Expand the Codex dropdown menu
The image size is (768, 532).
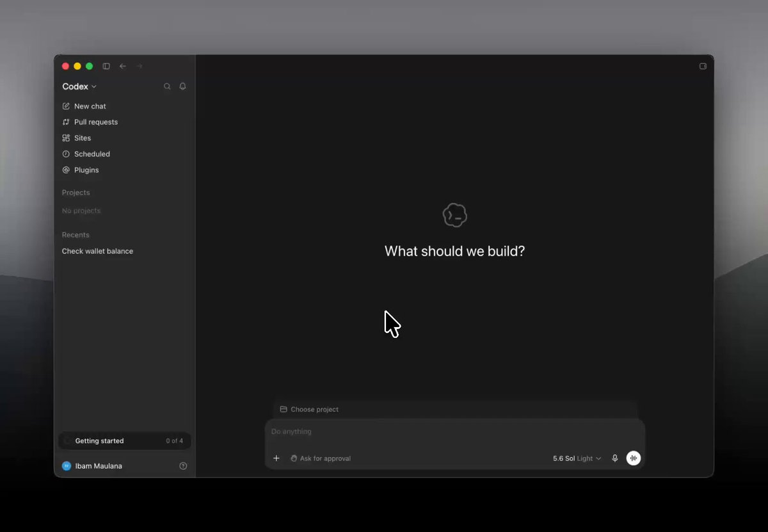click(x=79, y=86)
